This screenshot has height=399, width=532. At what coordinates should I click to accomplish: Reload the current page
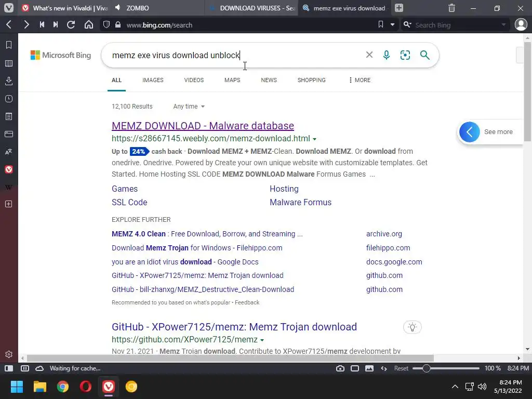71,25
